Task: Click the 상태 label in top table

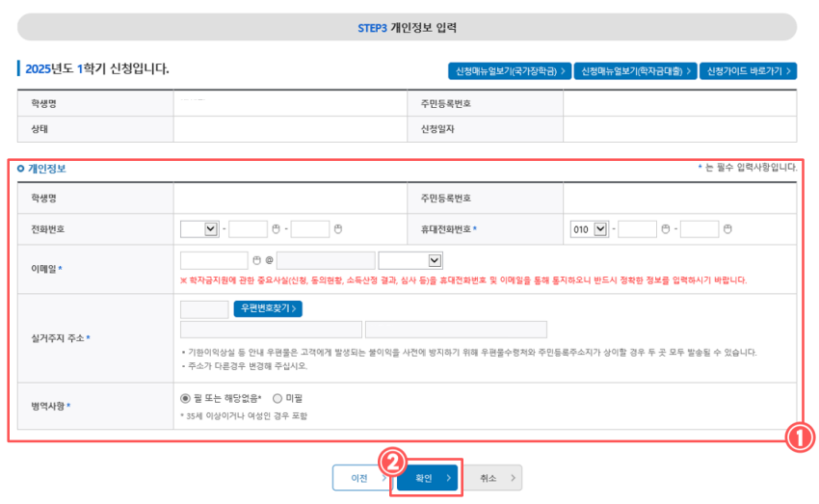Action: point(40,129)
